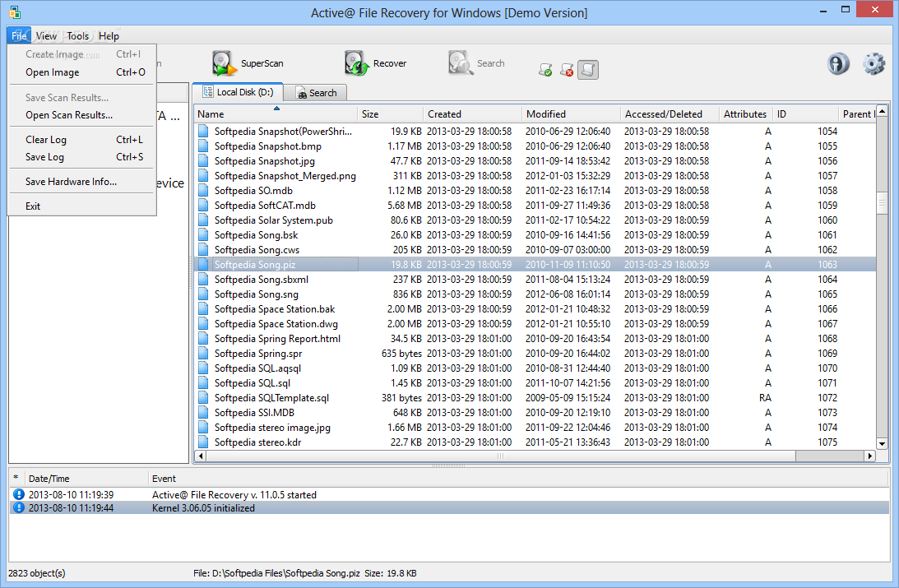This screenshot has width=899, height=588.
Task: Open the File menu
Action: point(19,35)
